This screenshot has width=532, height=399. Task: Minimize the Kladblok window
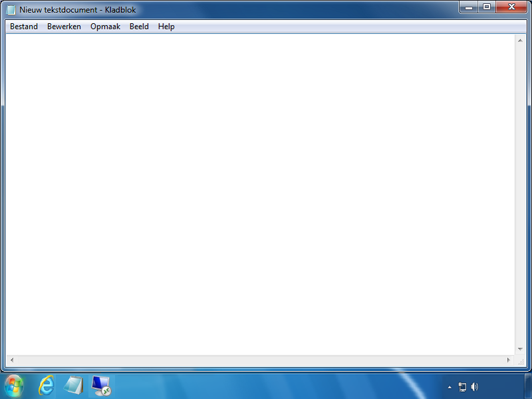pos(469,7)
